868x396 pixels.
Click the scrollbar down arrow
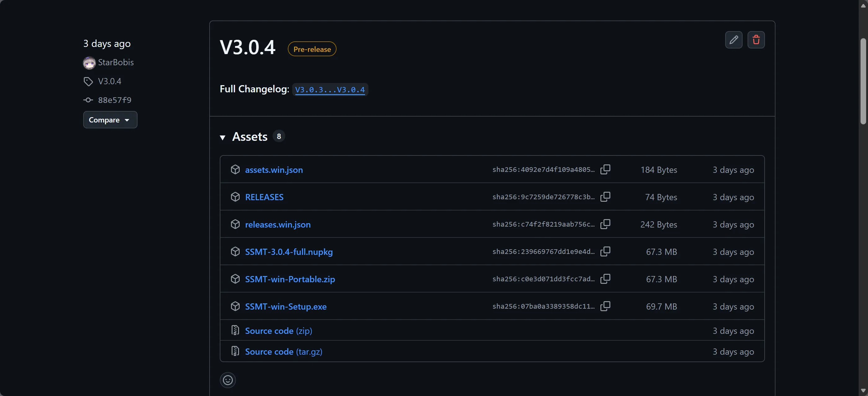point(863,391)
